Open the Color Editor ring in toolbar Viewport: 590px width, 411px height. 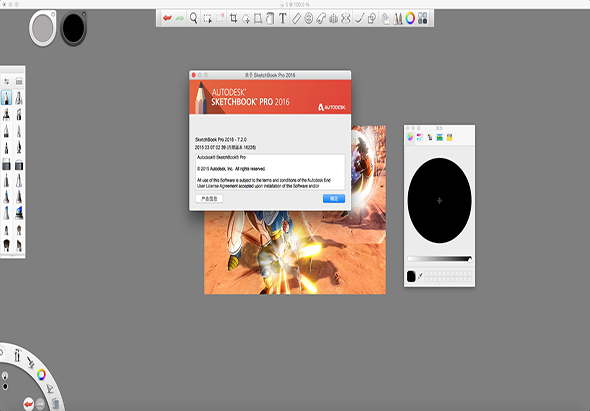(410, 18)
